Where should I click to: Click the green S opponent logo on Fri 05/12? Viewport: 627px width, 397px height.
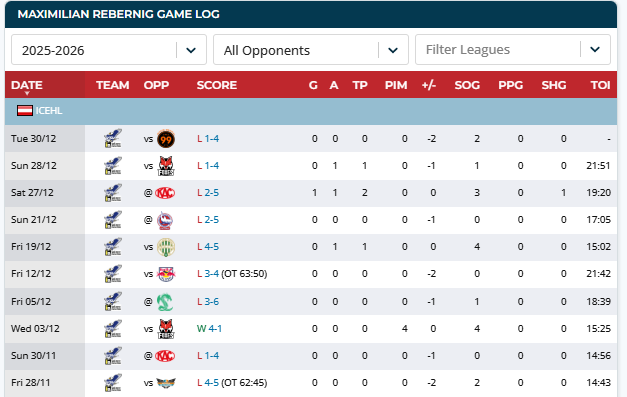pyautogui.click(x=165, y=302)
